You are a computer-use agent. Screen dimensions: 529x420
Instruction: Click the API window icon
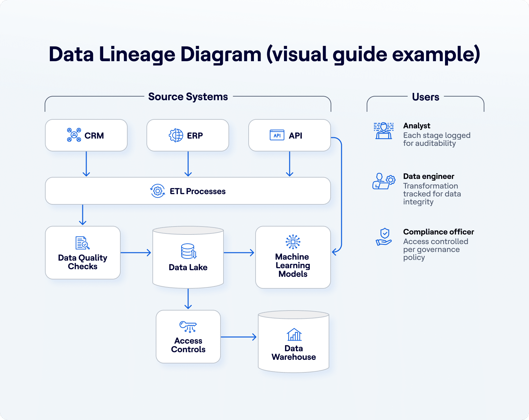[x=277, y=135]
